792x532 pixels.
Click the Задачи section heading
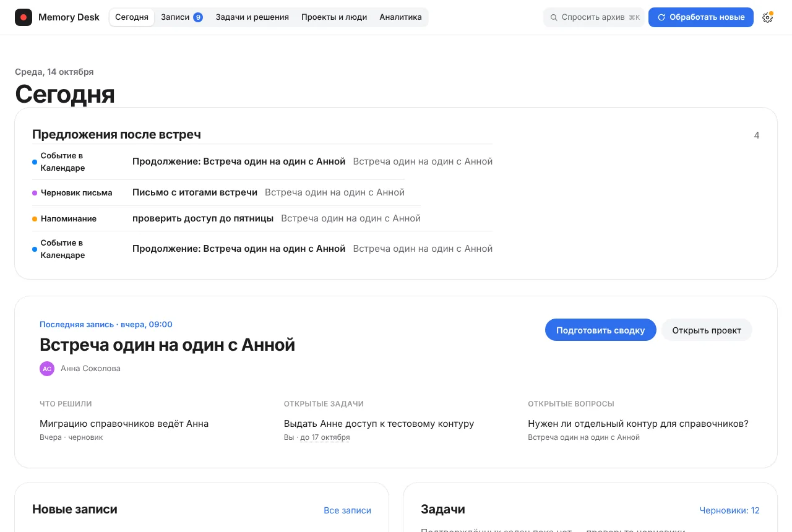click(443, 509)
